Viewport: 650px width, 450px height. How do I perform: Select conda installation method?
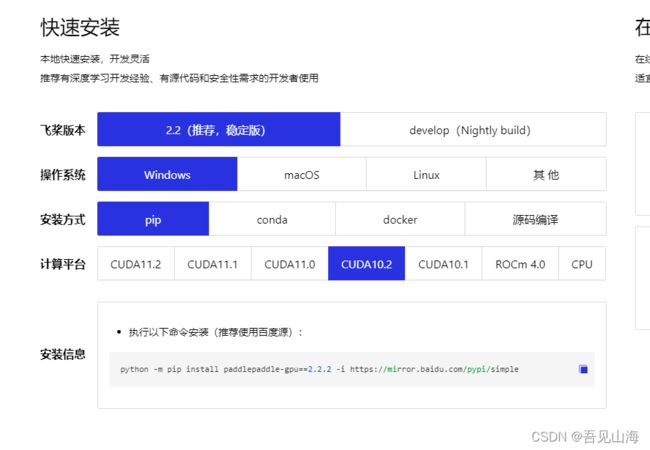(272, 219)
